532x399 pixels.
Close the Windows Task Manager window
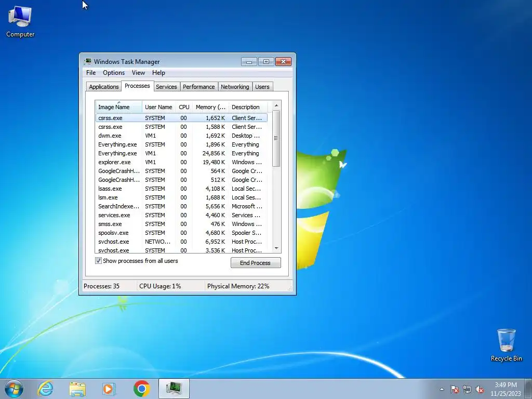coord(283,62)
